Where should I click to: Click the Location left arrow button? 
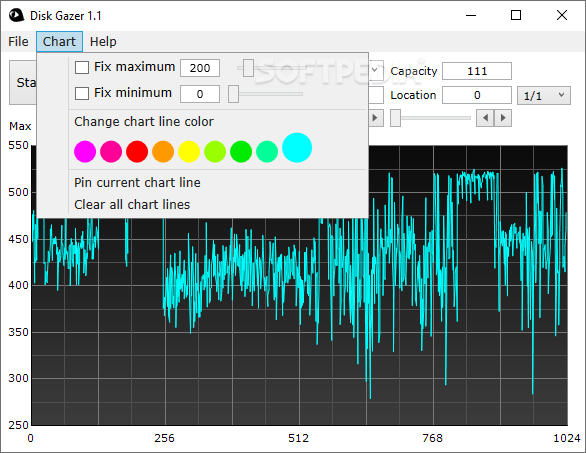[485, 118]
